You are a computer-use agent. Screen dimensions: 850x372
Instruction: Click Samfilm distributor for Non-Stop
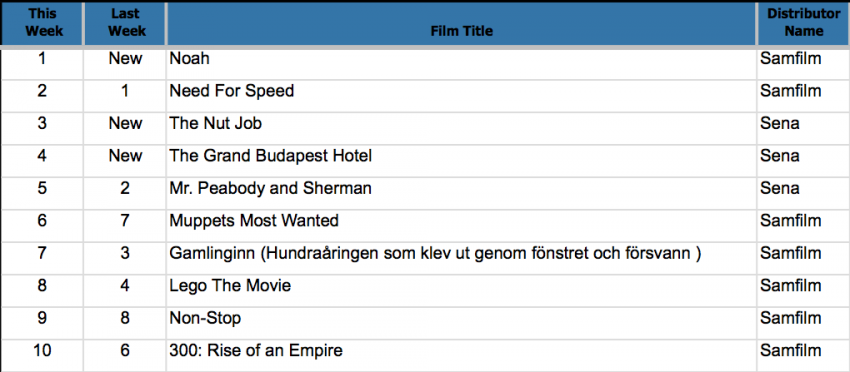(x=790, y=318)
